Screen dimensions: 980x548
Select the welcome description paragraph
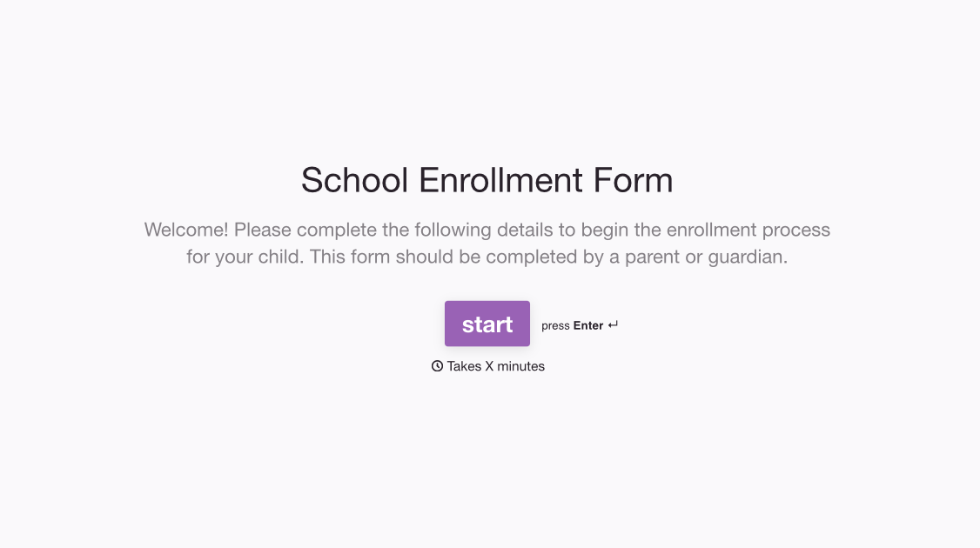(487, 243)
